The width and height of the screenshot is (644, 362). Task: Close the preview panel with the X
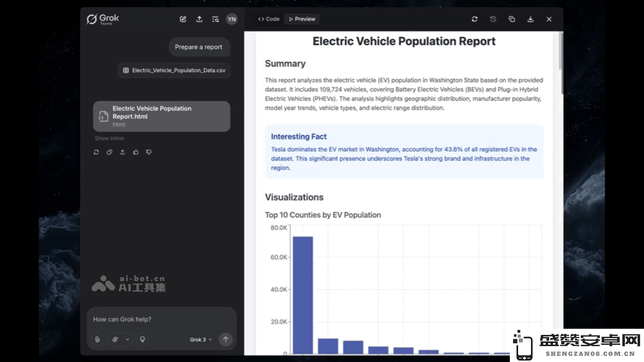pos(549,19)
